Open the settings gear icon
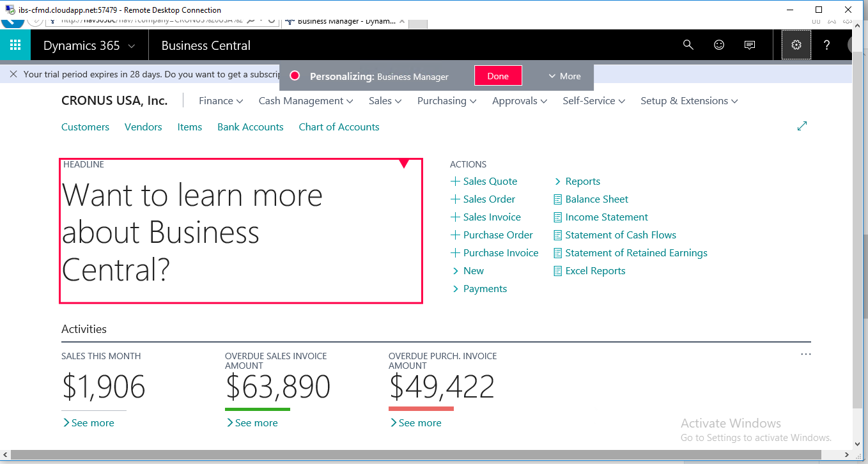The height and width of the screenshot is (464, 868). tap(796, 45)
